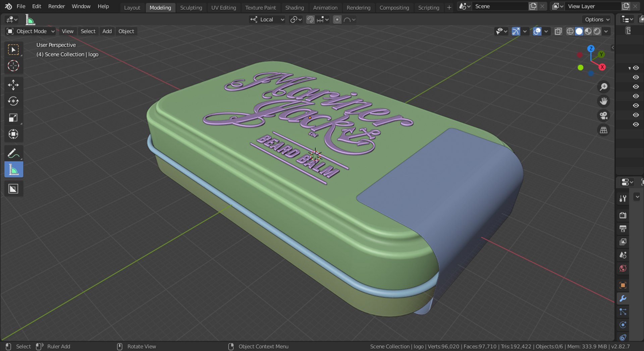Open the overlays options dropdown arrow
The width and height of the screenshot is (644, 351).
[546, 32]
